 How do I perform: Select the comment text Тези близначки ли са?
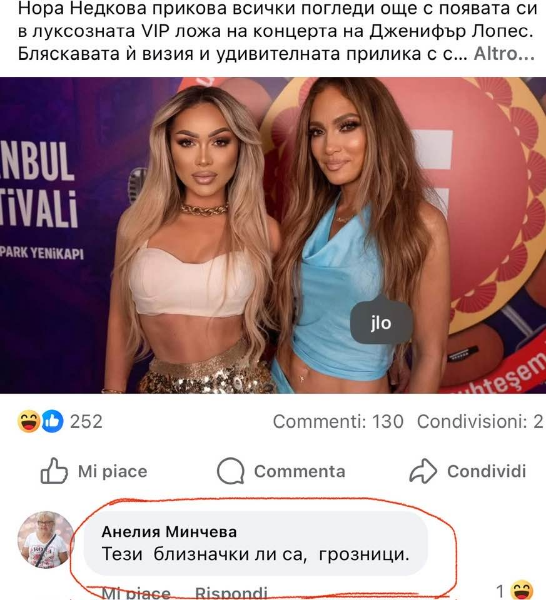click(x=205, y=554)
